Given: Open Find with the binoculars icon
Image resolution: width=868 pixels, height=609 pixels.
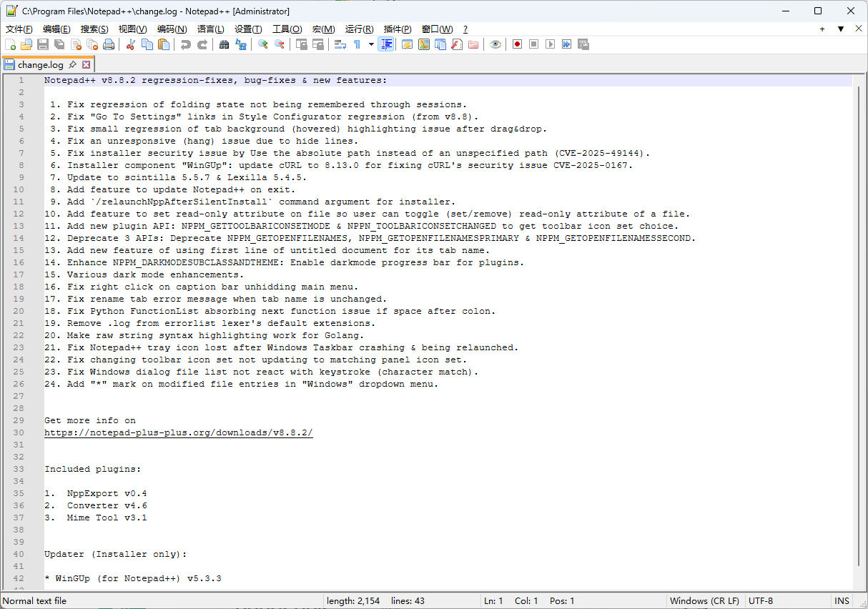Looking at the screenshot, I should tap(224, 44).
